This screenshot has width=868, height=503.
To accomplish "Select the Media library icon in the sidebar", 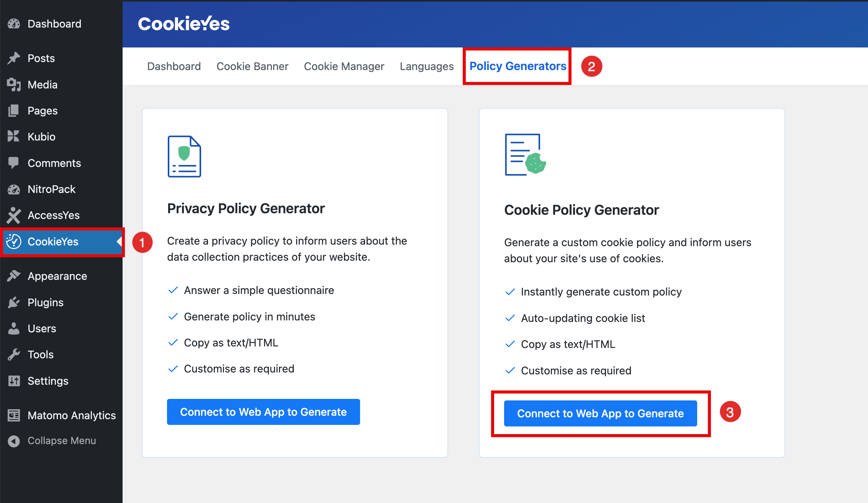I will [14, 84].
